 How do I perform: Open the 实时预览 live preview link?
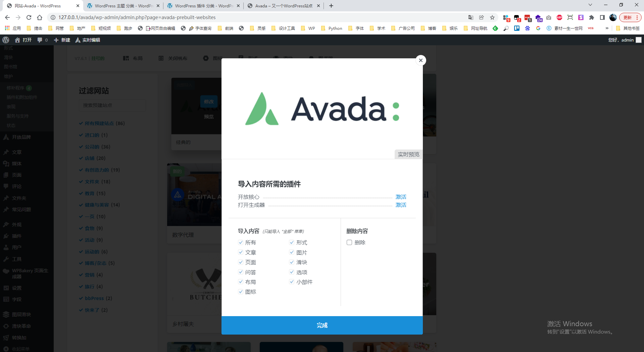click(408, 154)
